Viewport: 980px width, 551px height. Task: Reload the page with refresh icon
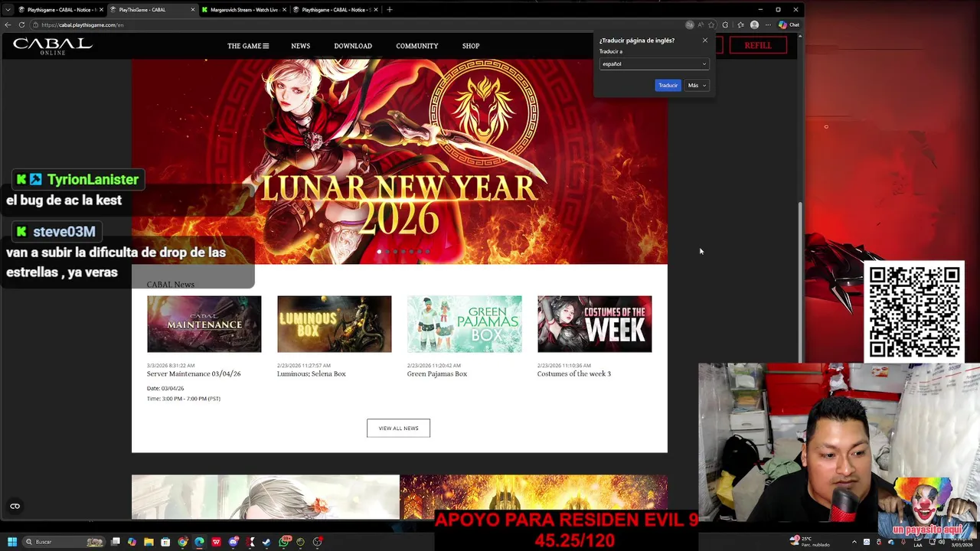click(x=21, y=24)
